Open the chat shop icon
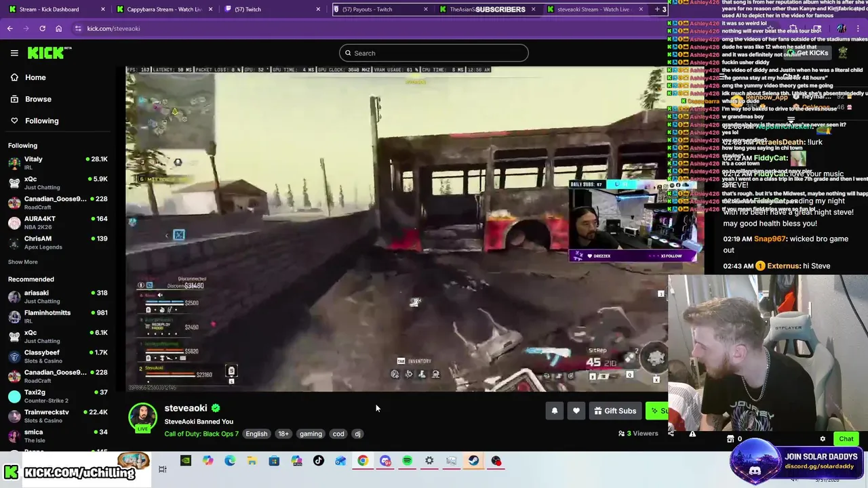The width and height of the screenshot is (868, 488). 731,439
